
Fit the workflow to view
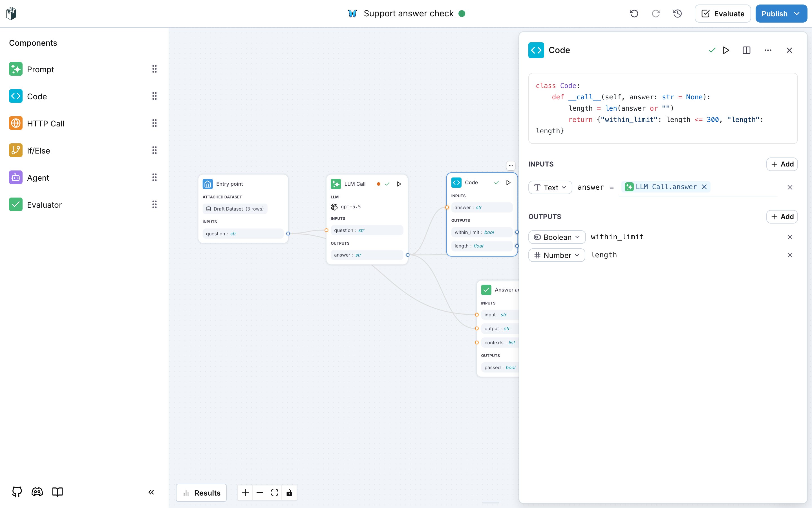tap(274, 493)
